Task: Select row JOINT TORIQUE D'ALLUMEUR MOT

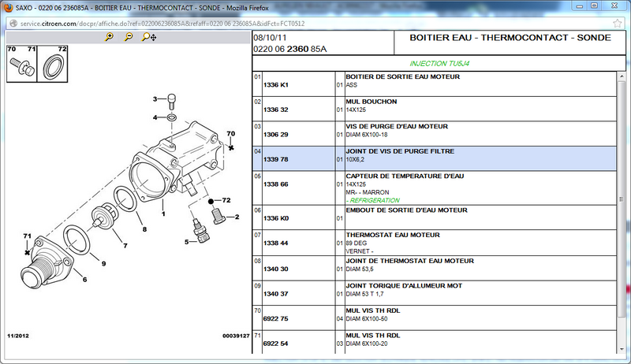Action: (435, 293)
